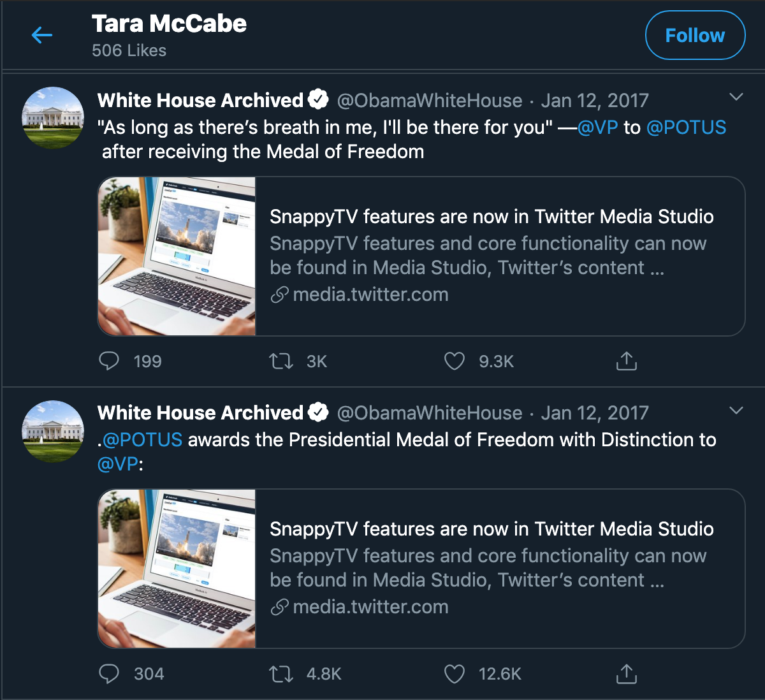Expand the second tweet's options chevron
This screenshot has width=765, height=700.
736,410
